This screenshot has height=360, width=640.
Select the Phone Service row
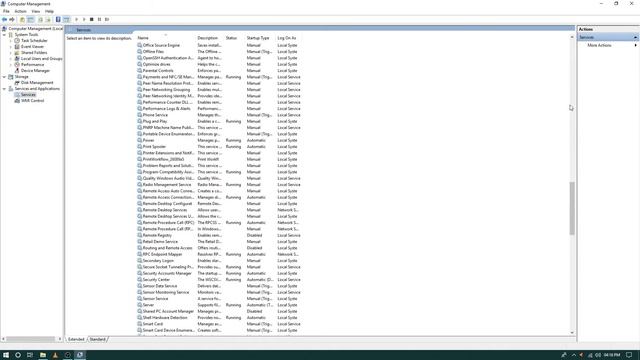point(219,115)
